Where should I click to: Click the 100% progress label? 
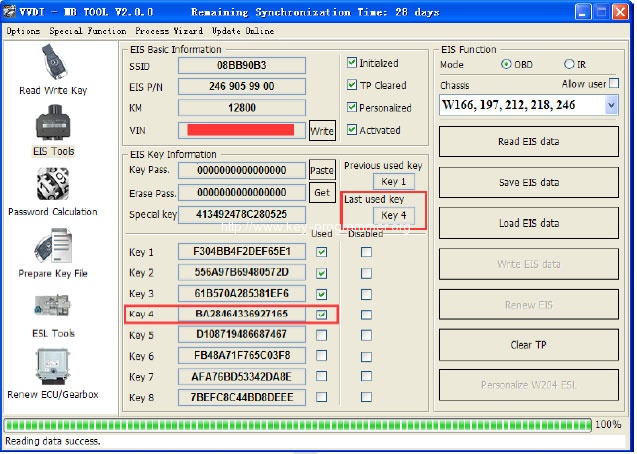608,425
